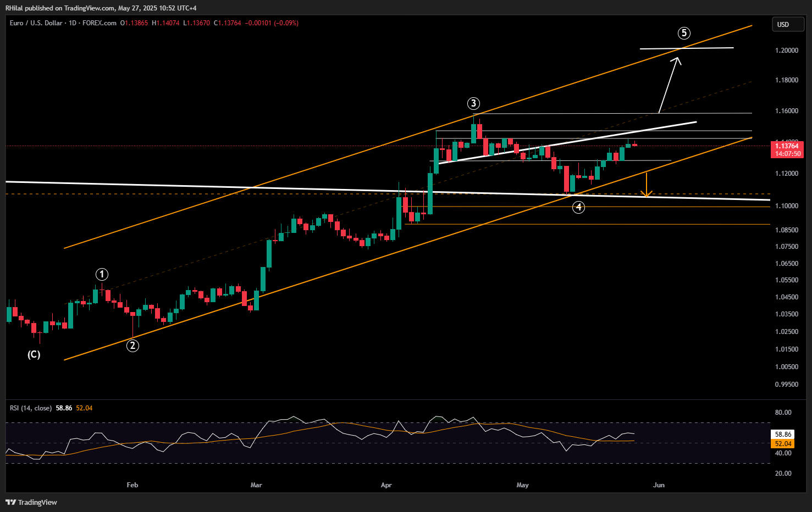Viewport: 812px width, 512px height.
Task: Click the Jun date label on time axis
Action: point(659,485)
